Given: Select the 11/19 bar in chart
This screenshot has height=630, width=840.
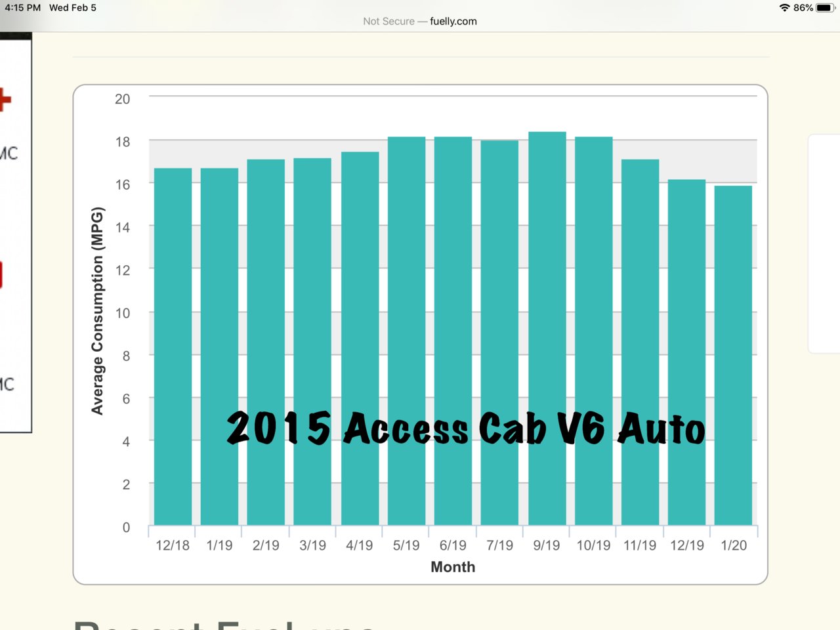Looking at the screenshot, I should pyautogui.click(x=640, y=342).
